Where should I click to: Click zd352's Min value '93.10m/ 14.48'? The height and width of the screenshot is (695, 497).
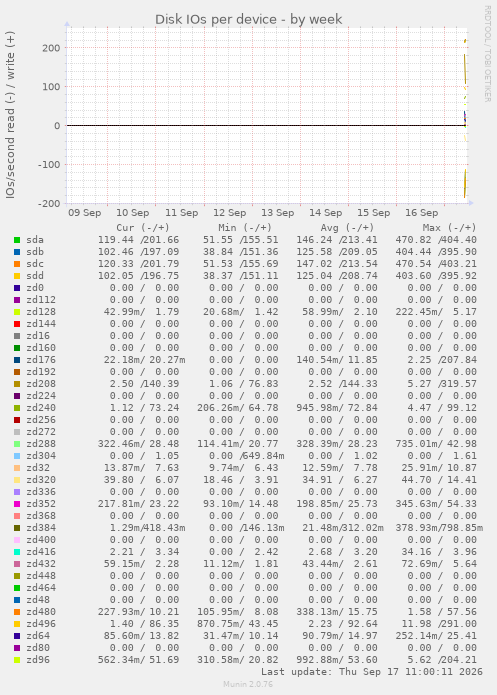(x=241, y=504)
